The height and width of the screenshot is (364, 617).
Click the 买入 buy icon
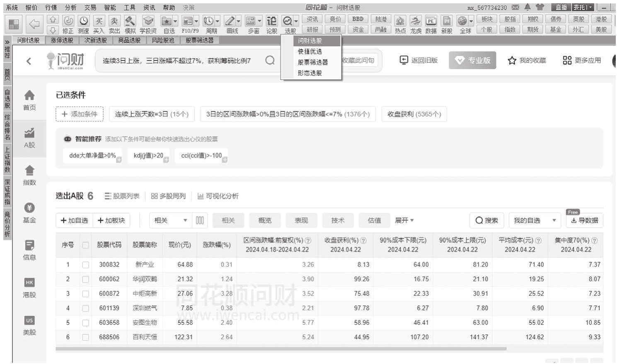click(x=99, y=21)
